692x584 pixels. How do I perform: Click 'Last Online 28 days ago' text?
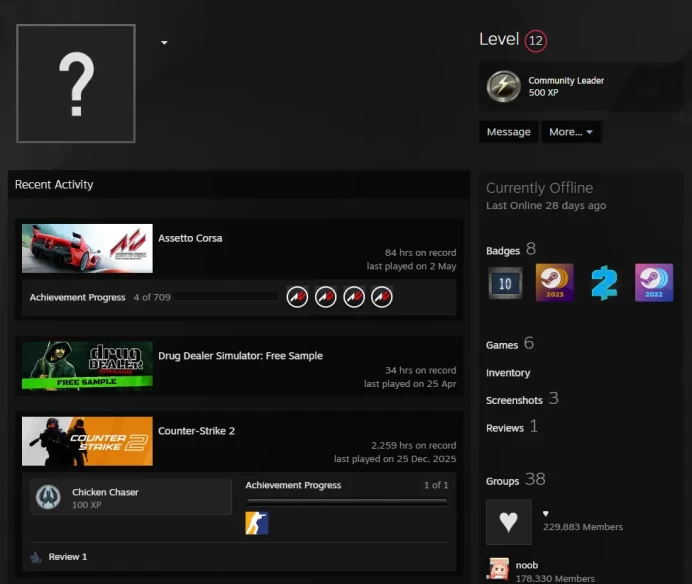546,206
